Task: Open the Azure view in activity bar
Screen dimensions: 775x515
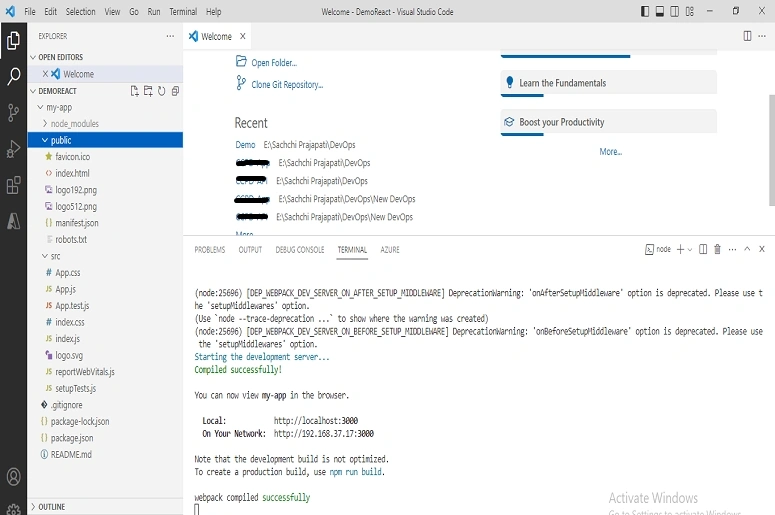Action: click(x=13, y=221)
